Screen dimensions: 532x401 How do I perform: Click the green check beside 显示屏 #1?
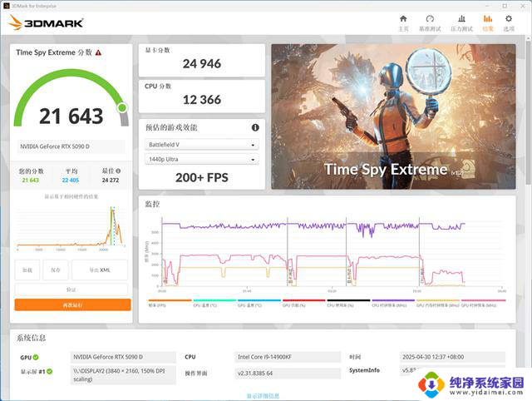(50, 371)
